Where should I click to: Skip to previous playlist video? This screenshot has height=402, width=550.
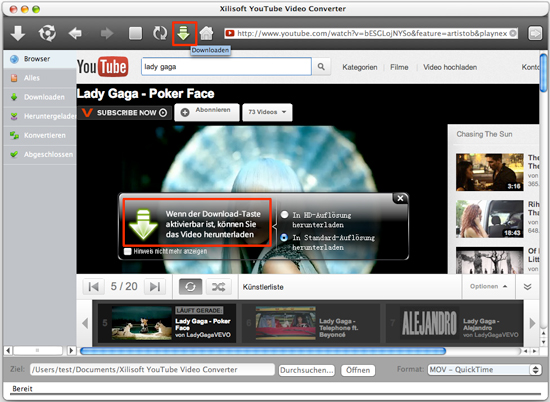point(93,287)
